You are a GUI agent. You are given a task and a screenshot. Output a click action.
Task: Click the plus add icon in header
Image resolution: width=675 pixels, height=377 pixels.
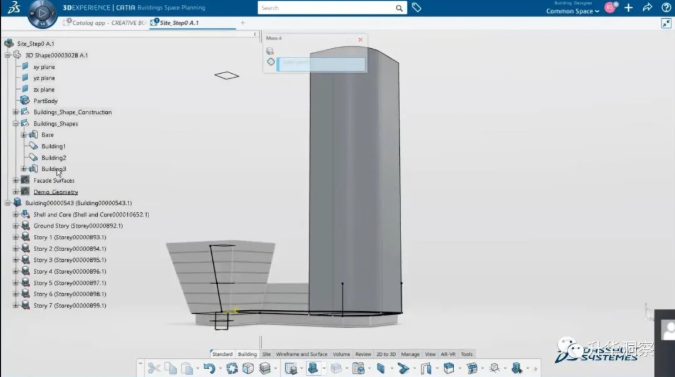tap(629, 7)
